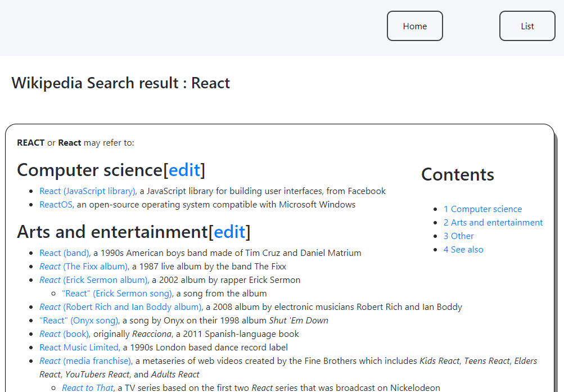Follow the React to That link
Image resolution: width=564 pixels, height=392 pixels.
[87, 388]
